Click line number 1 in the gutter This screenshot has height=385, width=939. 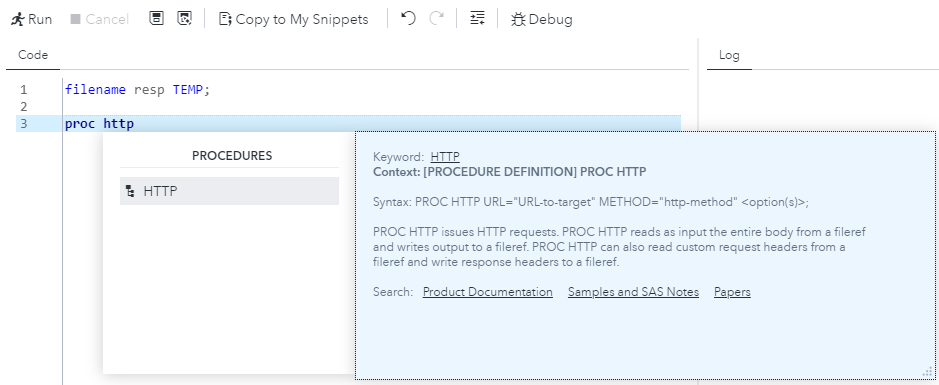23,90
